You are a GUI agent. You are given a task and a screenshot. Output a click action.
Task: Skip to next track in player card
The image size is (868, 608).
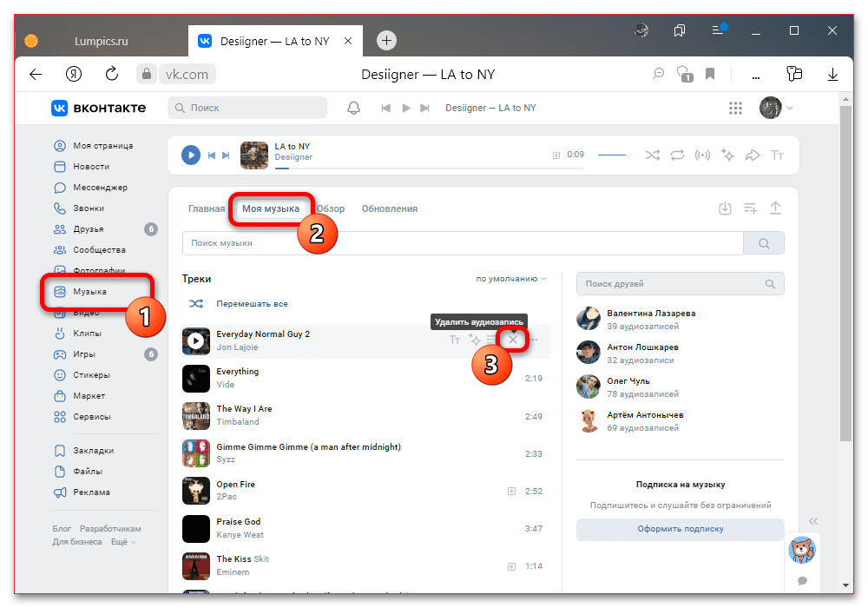click(x=226, y=155)
